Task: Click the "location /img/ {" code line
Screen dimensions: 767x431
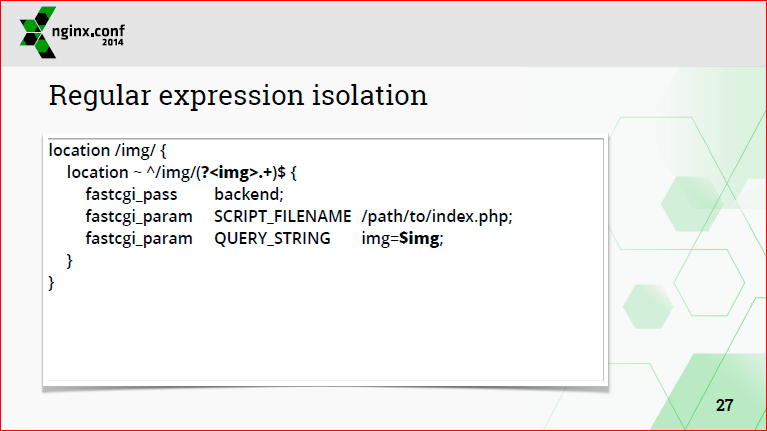Action: coord(107,151)
